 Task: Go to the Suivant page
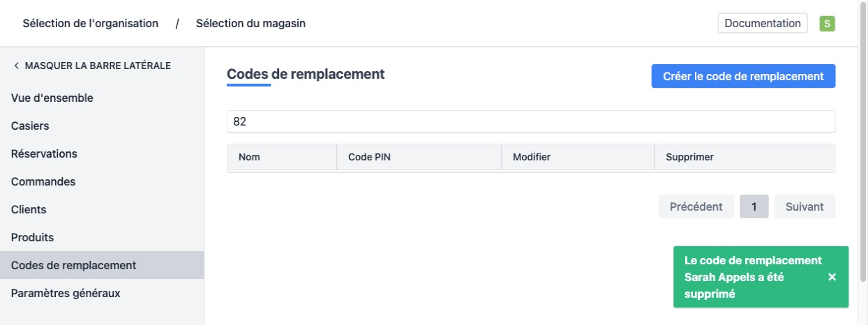(805, 206)
